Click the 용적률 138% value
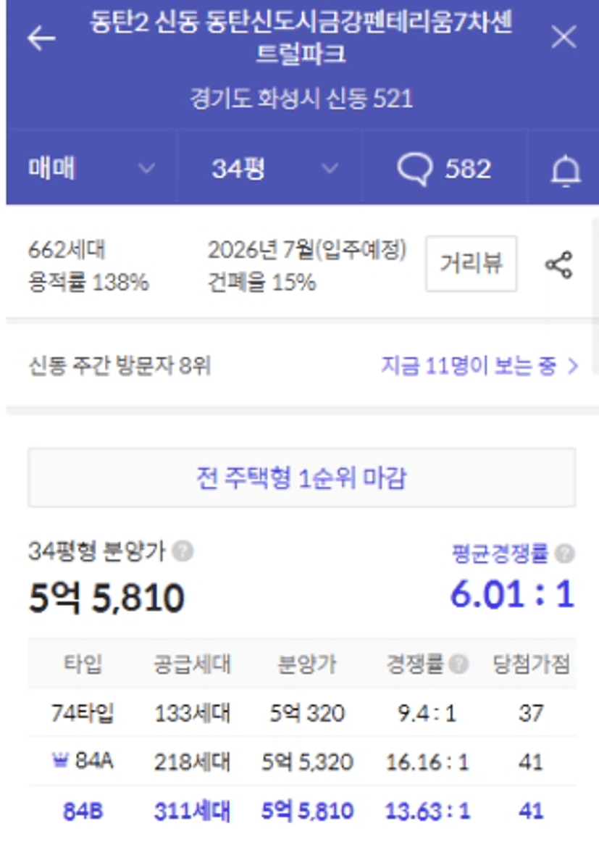 [88, 283]
